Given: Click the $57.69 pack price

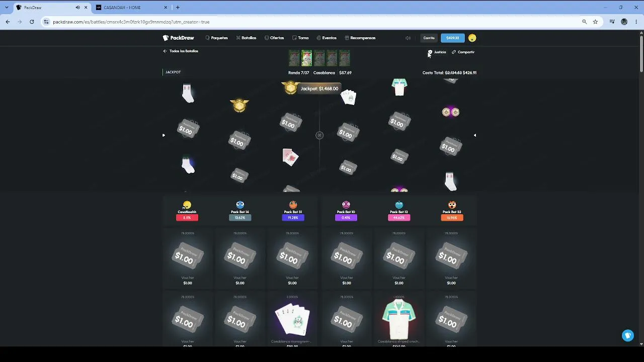Looking at the screenshot, I should tap(345, 73).
